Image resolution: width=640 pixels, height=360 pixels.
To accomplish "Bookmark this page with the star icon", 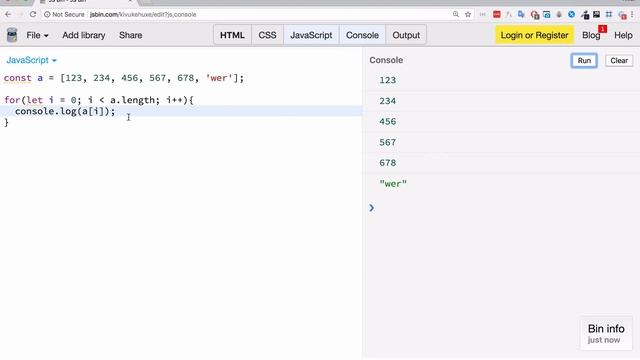I will 468,14.
